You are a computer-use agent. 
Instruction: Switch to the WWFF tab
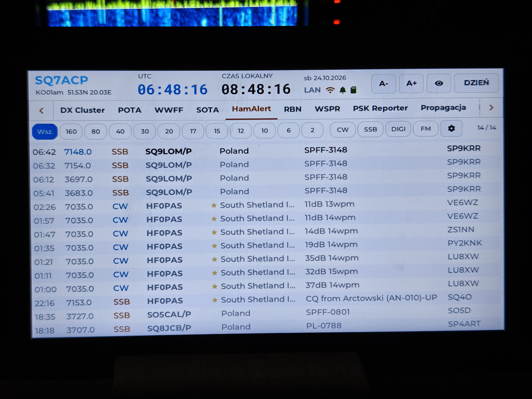[169, 110]
